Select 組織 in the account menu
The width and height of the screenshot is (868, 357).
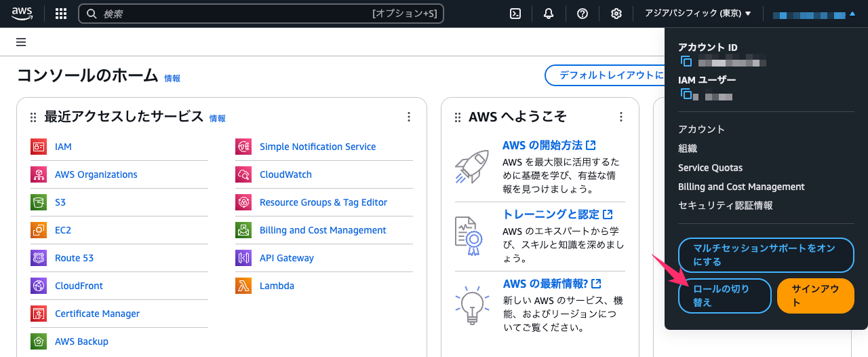coord(688,148)
